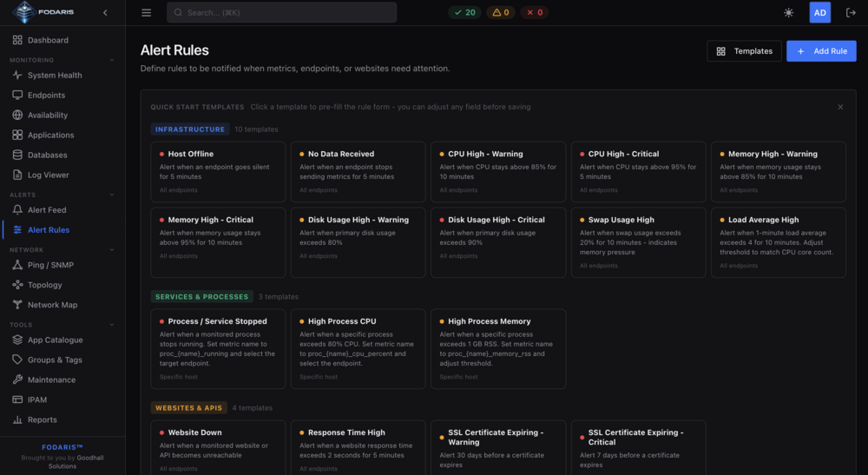The height and width of the screenshot is (475, 868).
Task: Show the 20 healthy status badge
Action: 464,12
